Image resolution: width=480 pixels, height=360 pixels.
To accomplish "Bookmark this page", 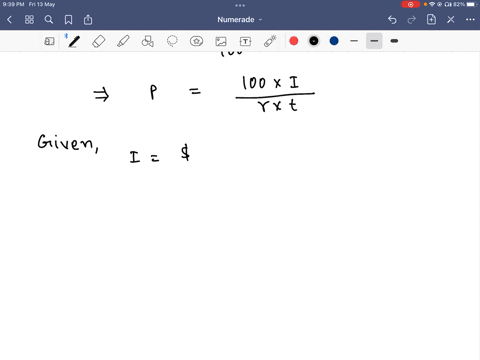I will (68, 20).
